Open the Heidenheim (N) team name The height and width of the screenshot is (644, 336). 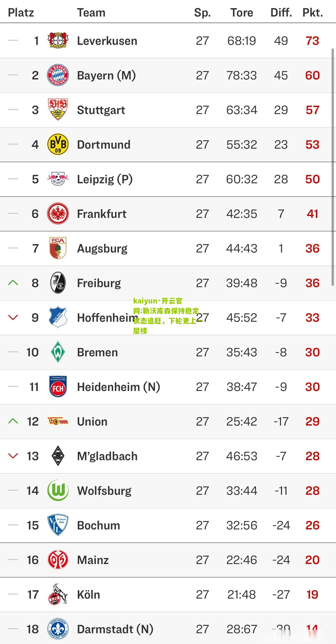(118, 387)
